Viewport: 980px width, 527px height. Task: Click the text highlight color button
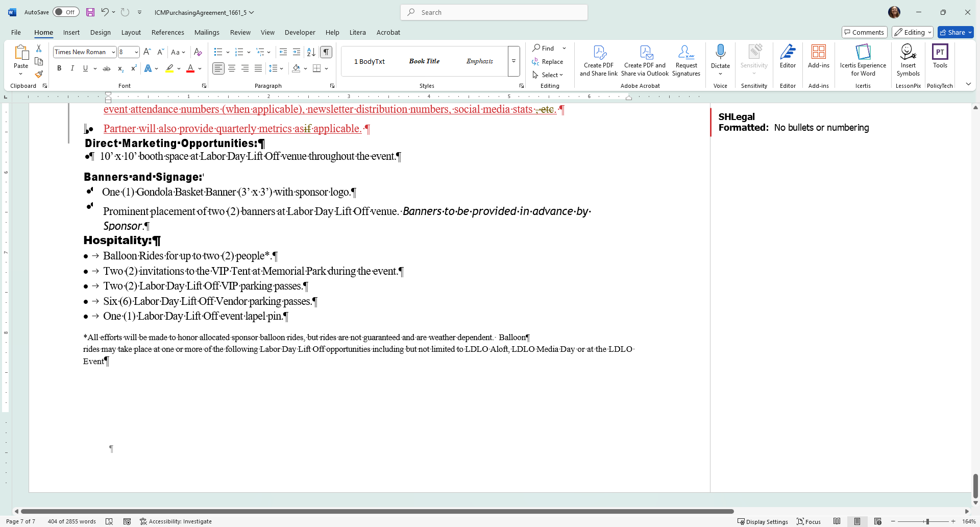coord(170,68)
